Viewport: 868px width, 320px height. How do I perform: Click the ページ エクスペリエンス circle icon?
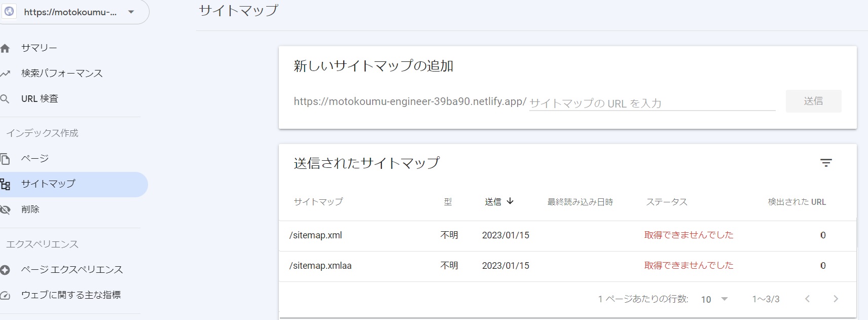[5, 270]
